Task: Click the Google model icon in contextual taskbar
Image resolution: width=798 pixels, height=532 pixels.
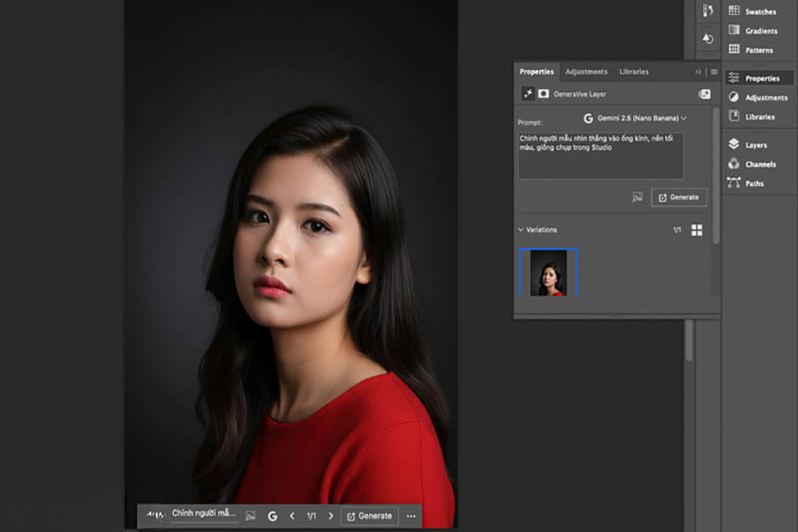Action: coord(272,515)
